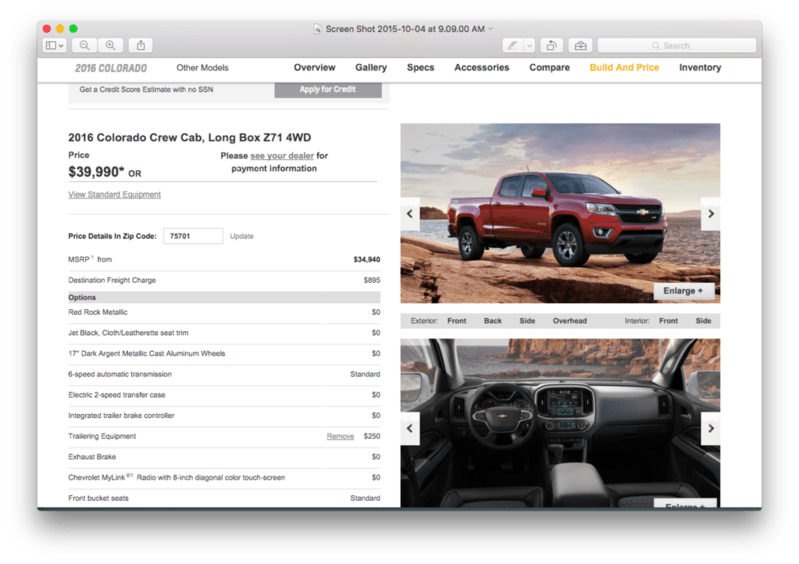This screenshot has width=799, height=564.
Task: Click the yellow minimize window button
Action: [60, 29]
